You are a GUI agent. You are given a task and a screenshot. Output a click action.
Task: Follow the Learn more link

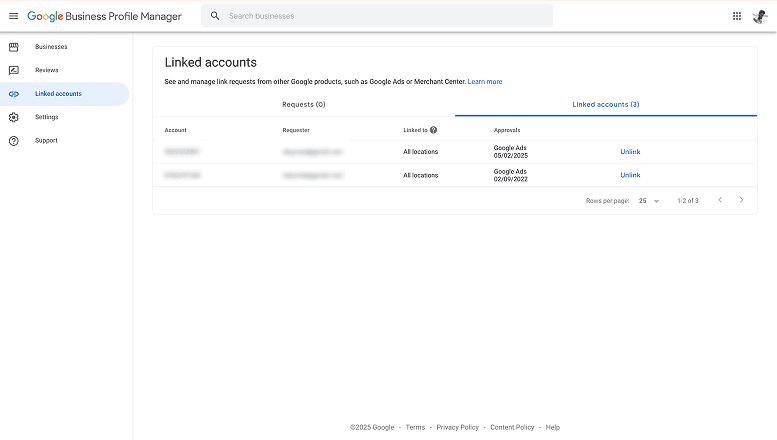click(485, 82)
